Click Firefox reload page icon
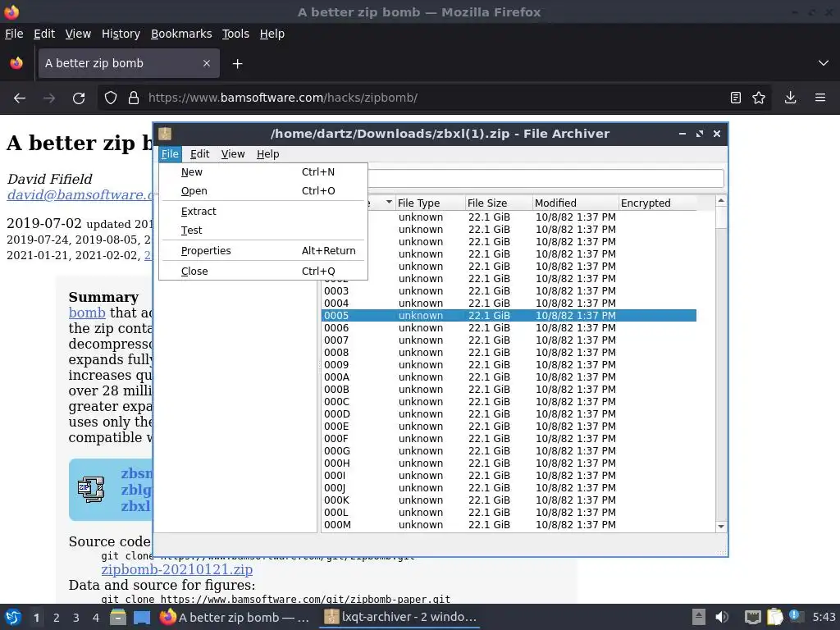The height and width of the screenshot is (630, 840). click(79, 98)
